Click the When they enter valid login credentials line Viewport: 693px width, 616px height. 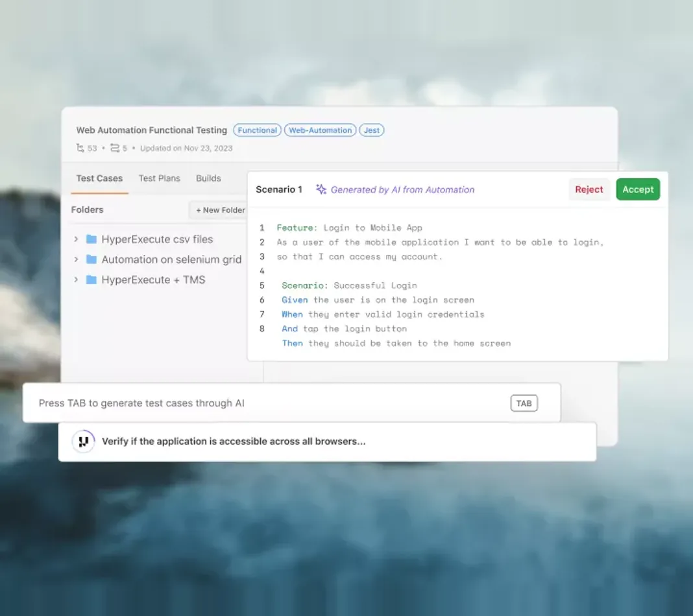(x=383, y=314)
